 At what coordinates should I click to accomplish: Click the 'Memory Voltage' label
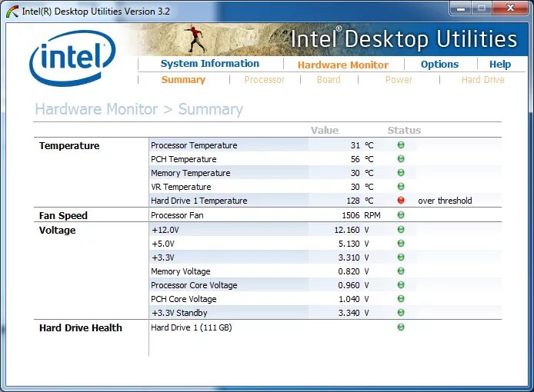coord(181,271)
